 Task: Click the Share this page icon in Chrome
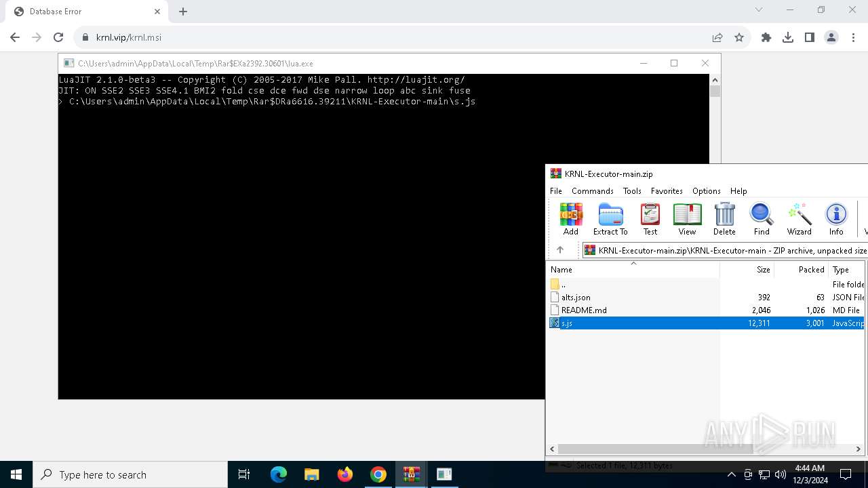click(x=717, y=37)
